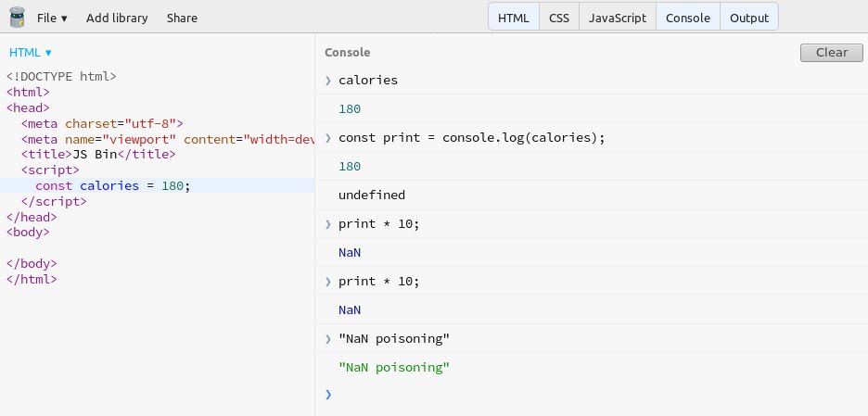
Task: Expand the HTML language dropdown in editor
Action: [31, 53]
